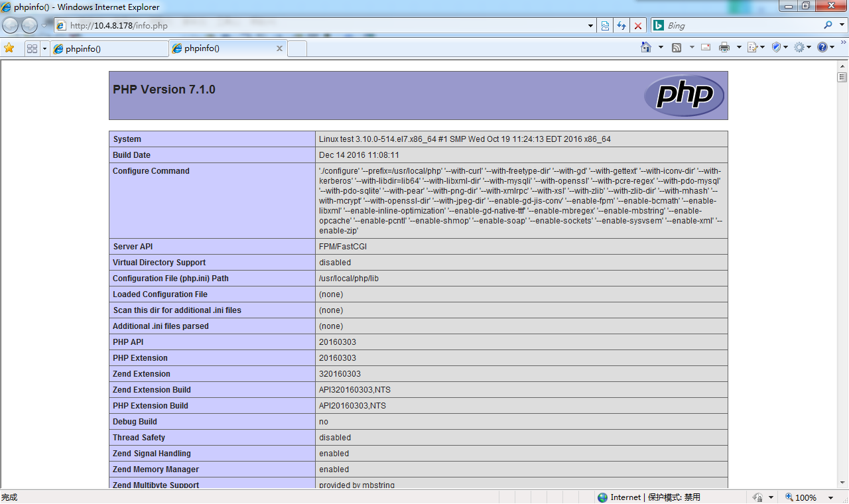The width and height of the screenshot is (849, 504).
Task: Click the PHP logo image
Action: click(x=684, y=95)
